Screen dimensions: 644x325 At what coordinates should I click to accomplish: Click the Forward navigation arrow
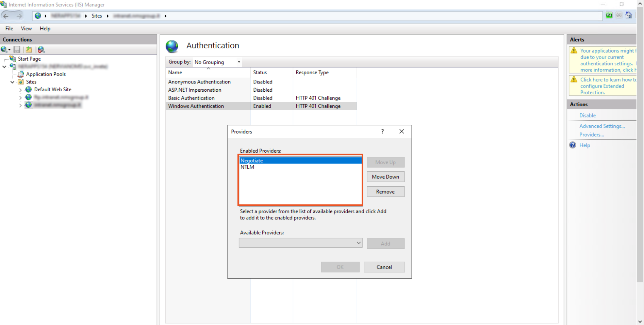(19, 16)
